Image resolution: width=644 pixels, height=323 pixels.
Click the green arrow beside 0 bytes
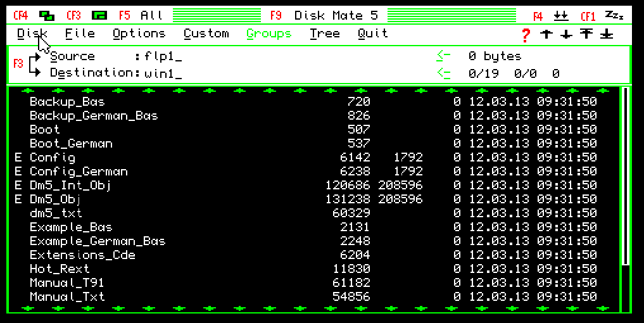(x=443, y=56)
